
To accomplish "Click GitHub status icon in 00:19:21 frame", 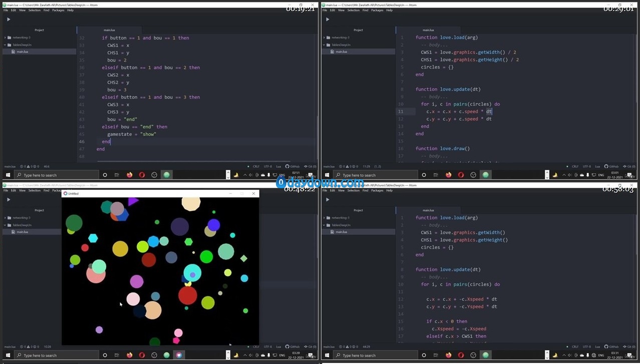I will [x=292, y=166].
